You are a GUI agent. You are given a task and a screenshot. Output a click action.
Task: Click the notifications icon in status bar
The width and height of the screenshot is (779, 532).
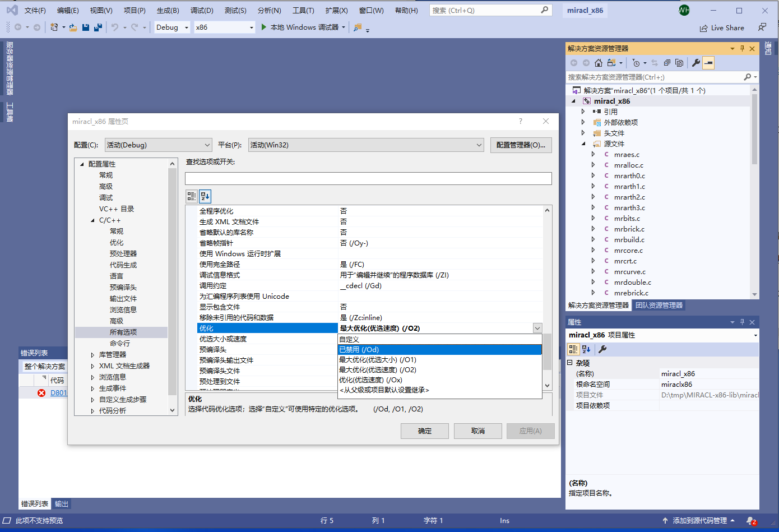point(752,521)
